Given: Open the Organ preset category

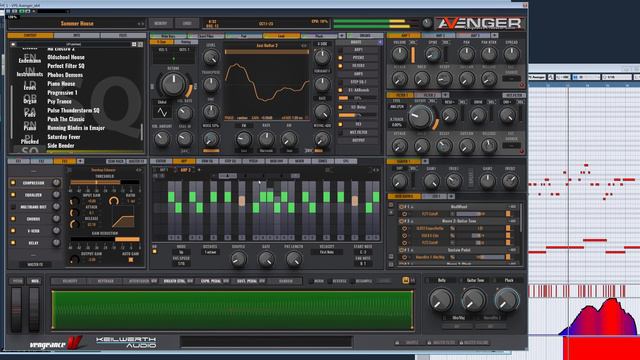Looking at the screenshot, I should point(29,101).
